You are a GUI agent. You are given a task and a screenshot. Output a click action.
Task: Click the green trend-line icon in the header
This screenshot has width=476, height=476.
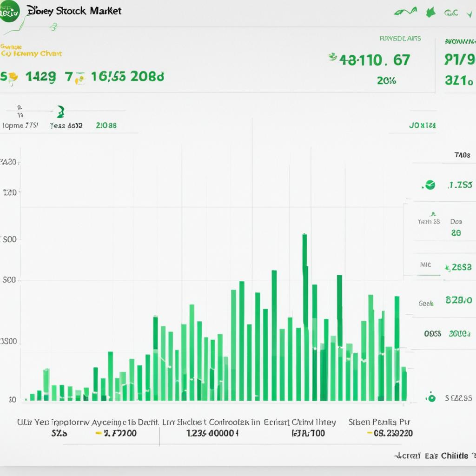coord(405,12)
